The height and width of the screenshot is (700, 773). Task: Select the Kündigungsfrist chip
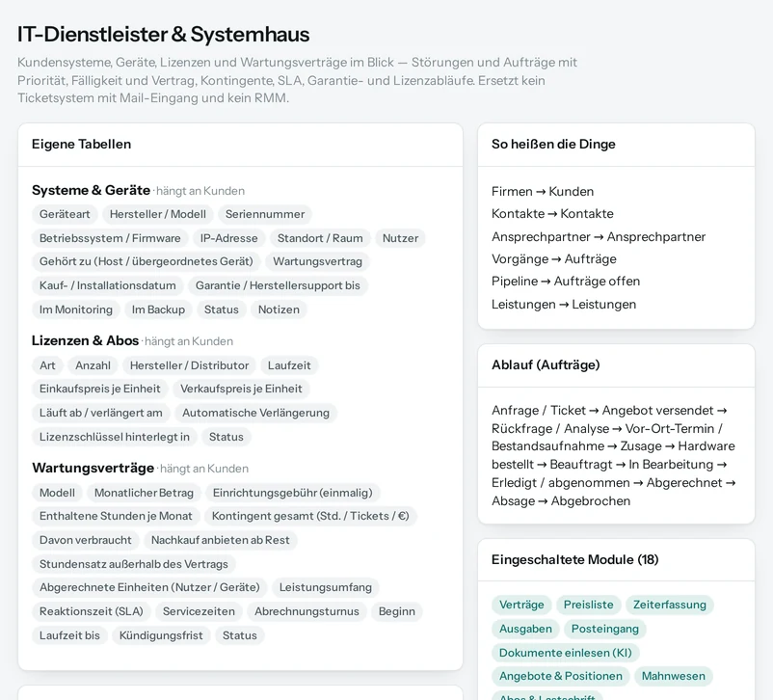coord(161,635)
